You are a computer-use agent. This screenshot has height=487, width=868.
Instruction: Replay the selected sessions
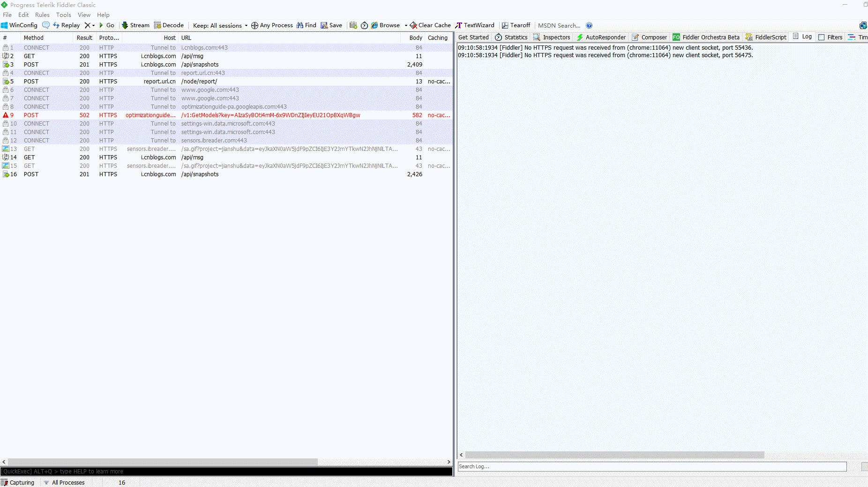point(66,25)
